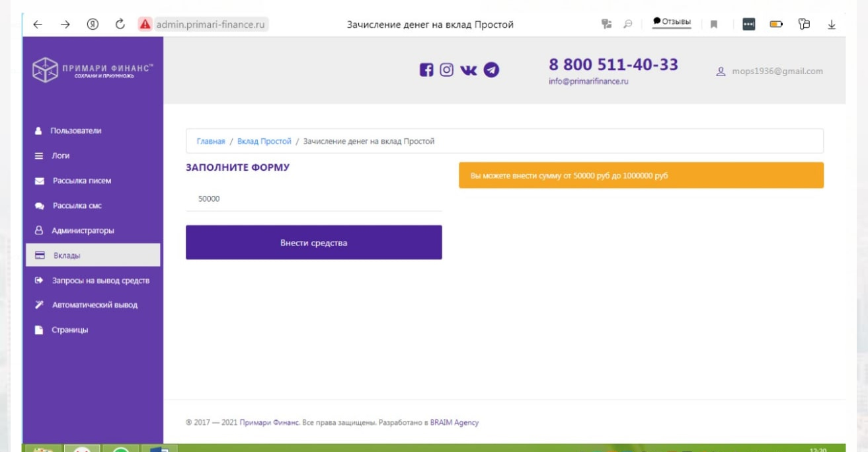
Task: Click the bookmark icon in browser toolbar
Action: pyautogui.click(x=714, y=24)
